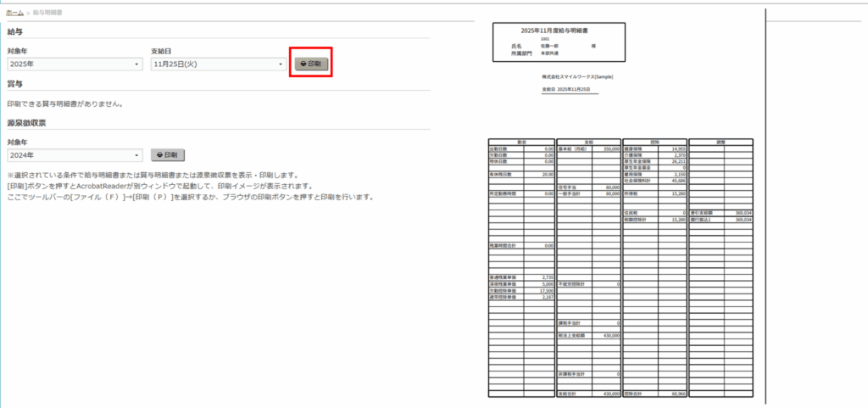The height and width of the screenshot is (408, 868).
Task: Open the 源泉徴収票 対象年 dropdown showing 2024年
Action: tap(75, 155)
